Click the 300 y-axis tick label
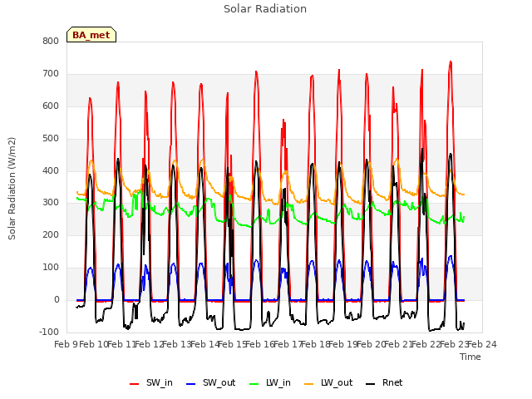Image resolution: width=532 pixels, height=399 pixels. click(x=51, y=203)
